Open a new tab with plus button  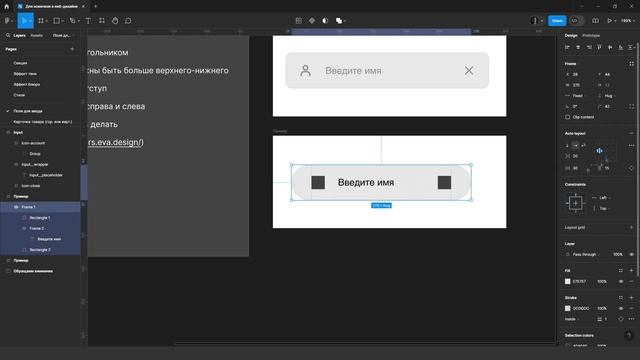coord(96,6)
